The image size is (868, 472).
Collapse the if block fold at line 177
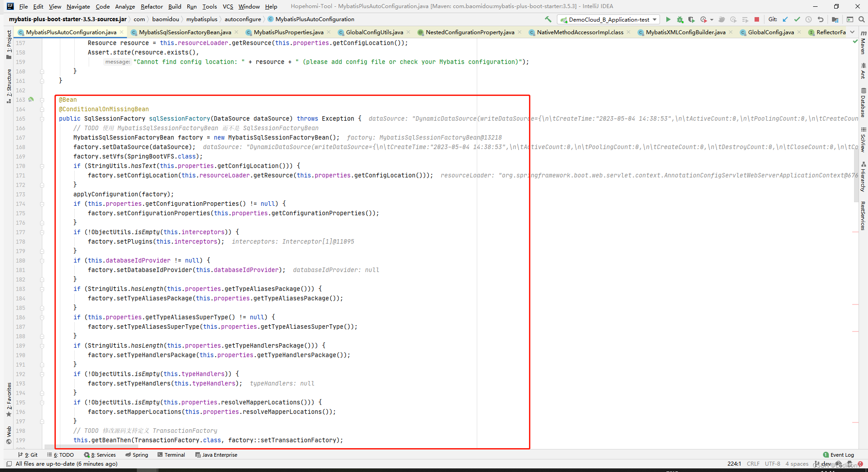(x=42, y=232)
